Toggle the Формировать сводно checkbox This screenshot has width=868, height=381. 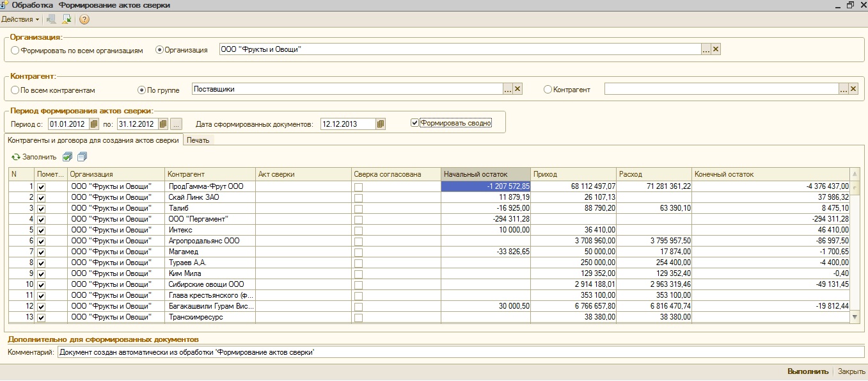pyautogui.click(x=414, y=123)
